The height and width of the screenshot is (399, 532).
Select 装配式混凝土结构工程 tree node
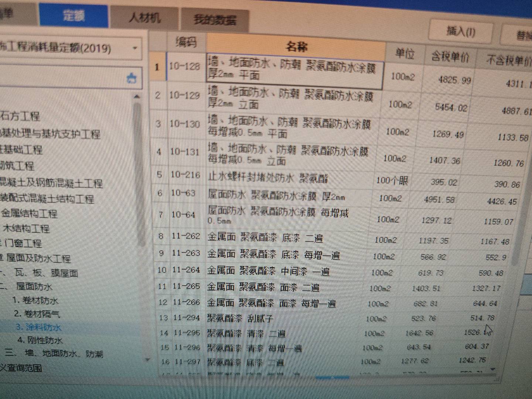47,199
